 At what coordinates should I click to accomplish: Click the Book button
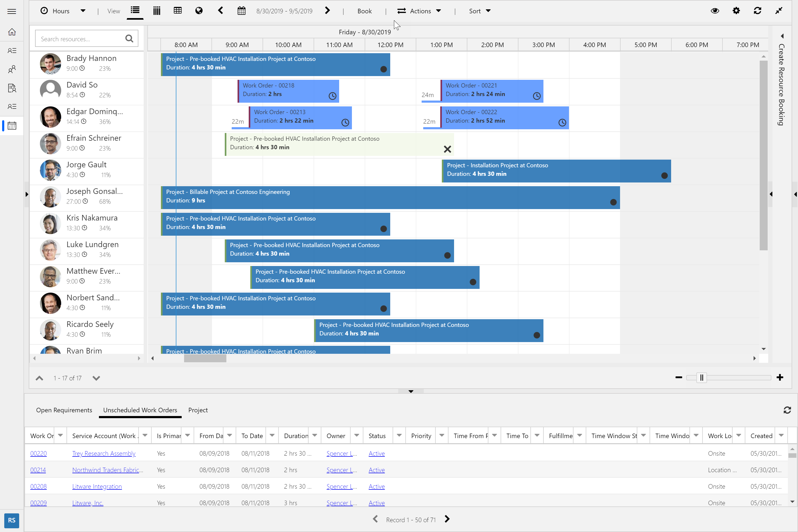[x=364, y=11]
